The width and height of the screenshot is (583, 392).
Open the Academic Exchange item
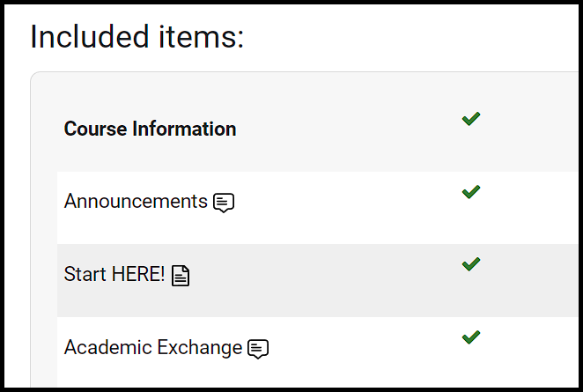[153, 347]
